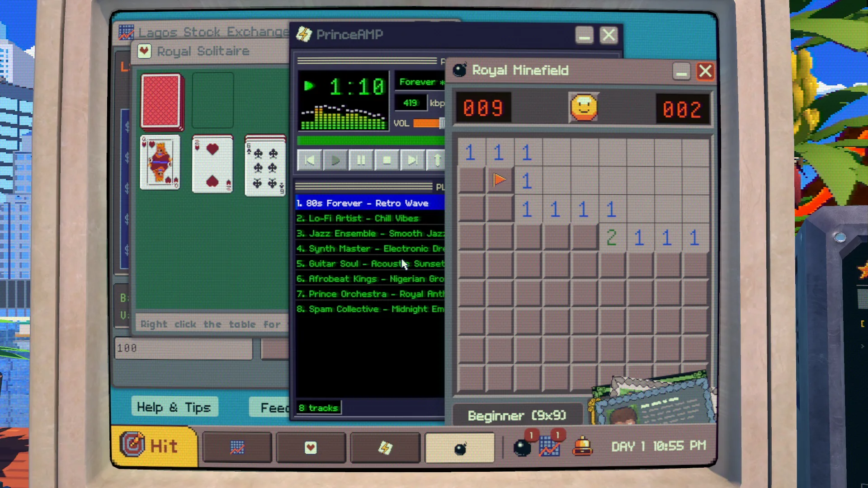Click the Royal Solitaire heart title icon
The height and width of the screenshot is (488, 868).
144,51
